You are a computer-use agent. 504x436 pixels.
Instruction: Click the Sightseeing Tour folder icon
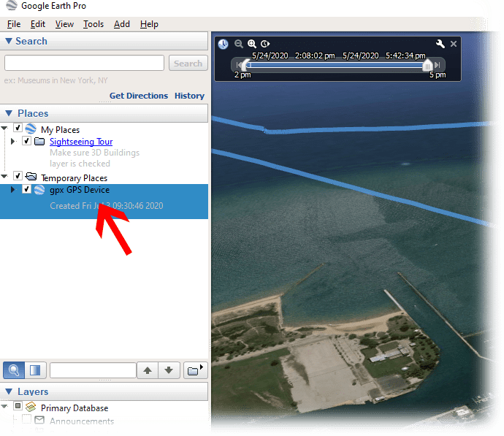click(x=39, y=141)
